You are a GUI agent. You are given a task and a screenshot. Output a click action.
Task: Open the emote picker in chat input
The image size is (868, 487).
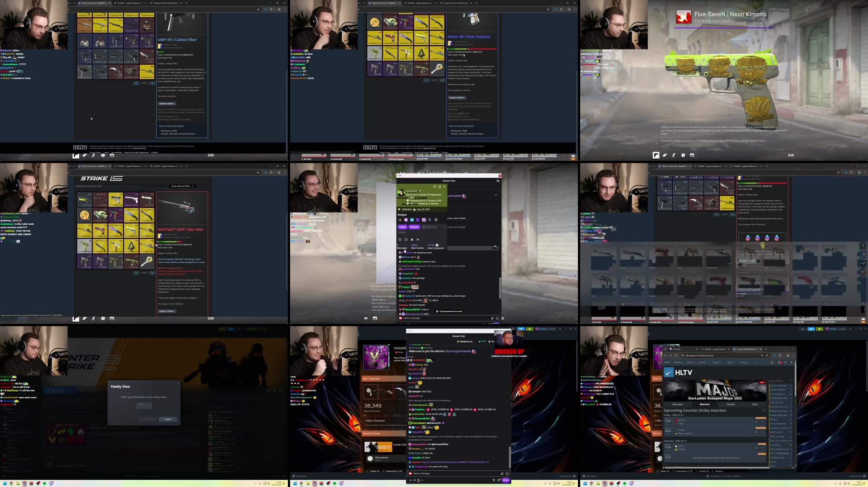click(497, 318)
